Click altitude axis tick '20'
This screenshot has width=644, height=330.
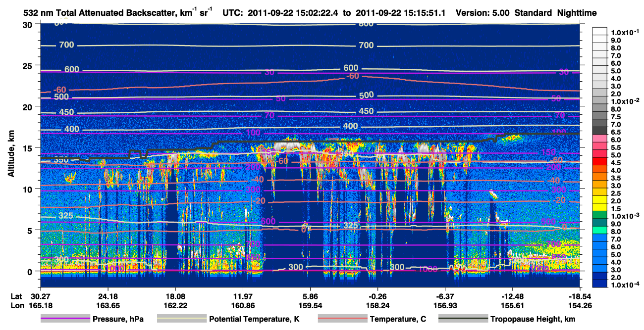tap(28, 106)
